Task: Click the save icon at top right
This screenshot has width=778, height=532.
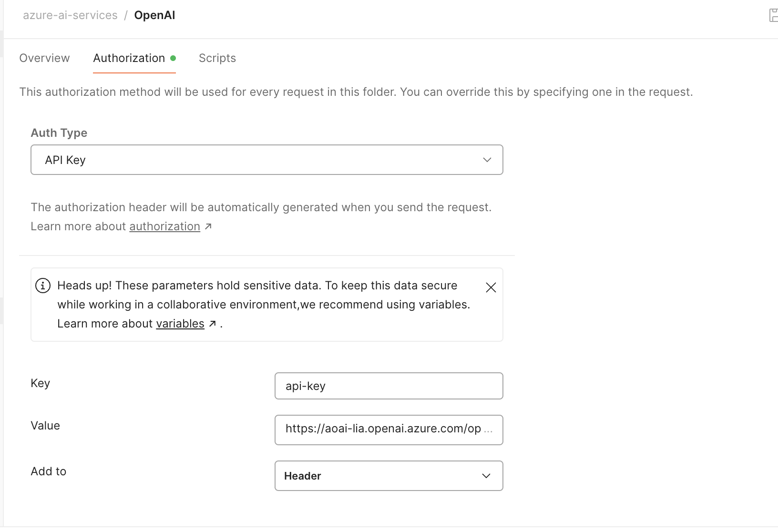Action: point(773,15)
